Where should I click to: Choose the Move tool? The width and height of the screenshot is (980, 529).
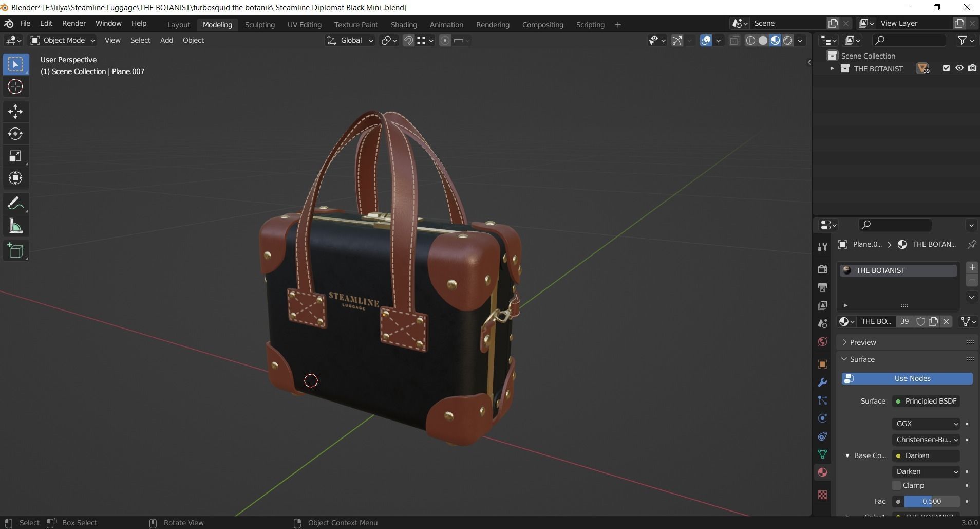[15, 111]
